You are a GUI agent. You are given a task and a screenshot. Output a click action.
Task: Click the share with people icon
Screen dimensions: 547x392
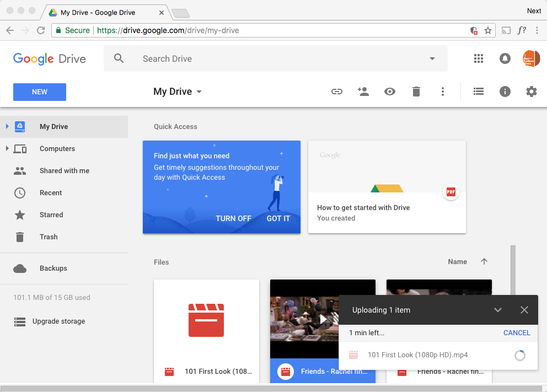[363, 92]
